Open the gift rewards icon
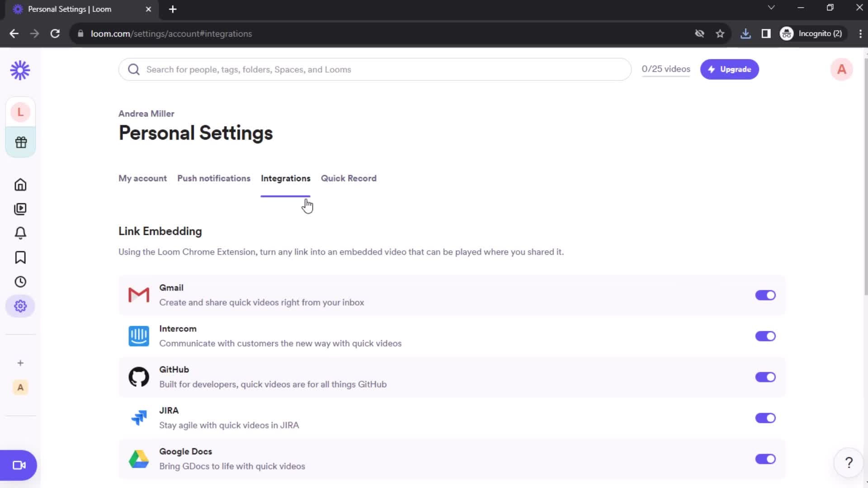This screenshot has width=868, height=488. tap(21, 142)
